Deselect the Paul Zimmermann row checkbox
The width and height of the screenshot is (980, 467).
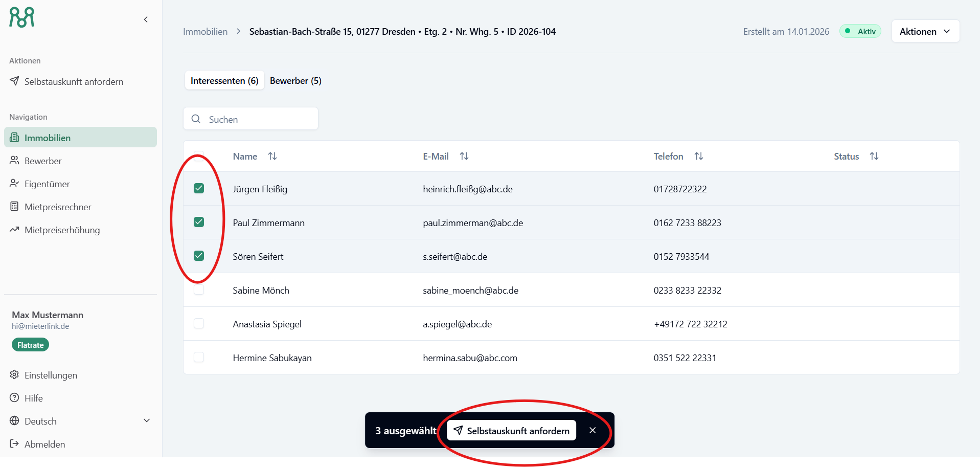pos(199,222)
